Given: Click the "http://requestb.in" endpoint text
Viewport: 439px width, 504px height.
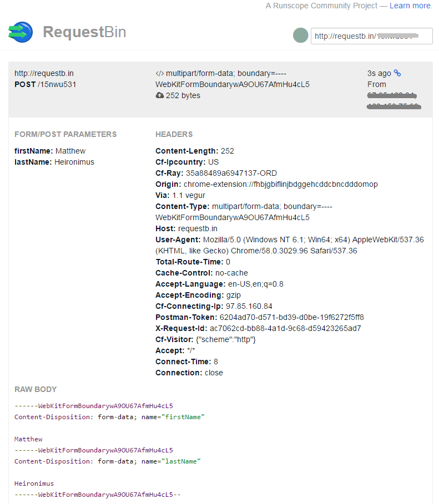Looking at the screenshot, I should 44,73.
